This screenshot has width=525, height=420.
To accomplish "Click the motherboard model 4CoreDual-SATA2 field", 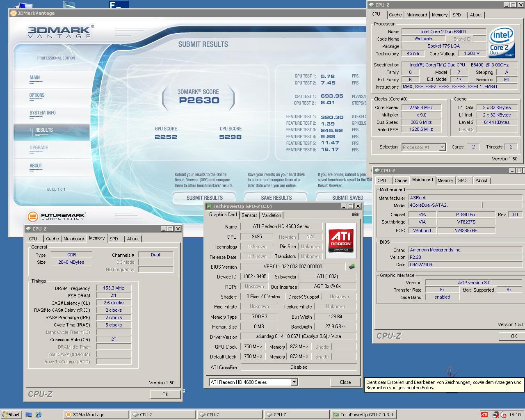I will (x=445, y=205).
